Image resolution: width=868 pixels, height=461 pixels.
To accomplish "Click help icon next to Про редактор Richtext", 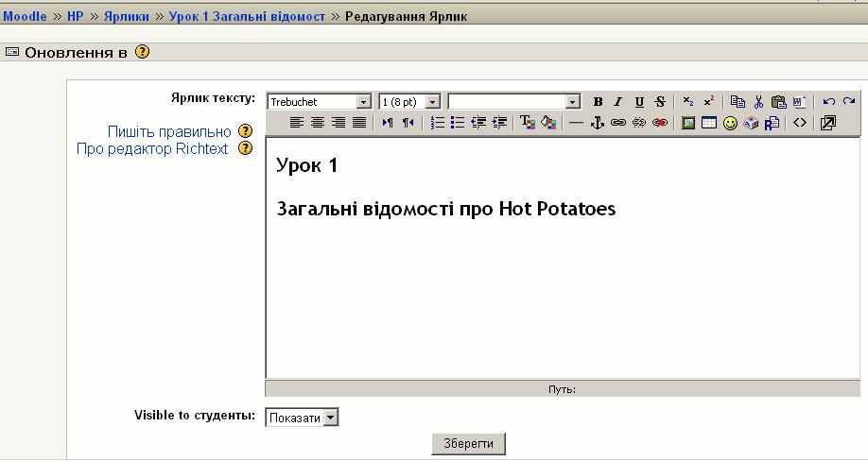I will click(245, 148).
